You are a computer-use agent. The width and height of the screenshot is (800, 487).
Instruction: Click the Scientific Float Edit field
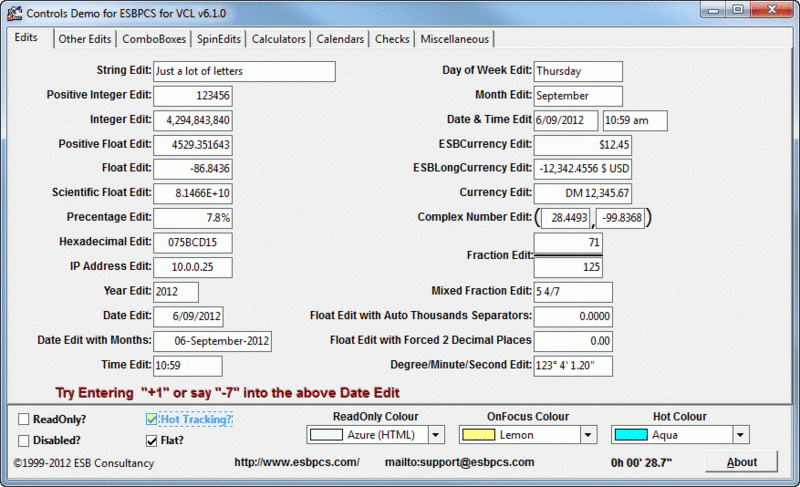193,193
